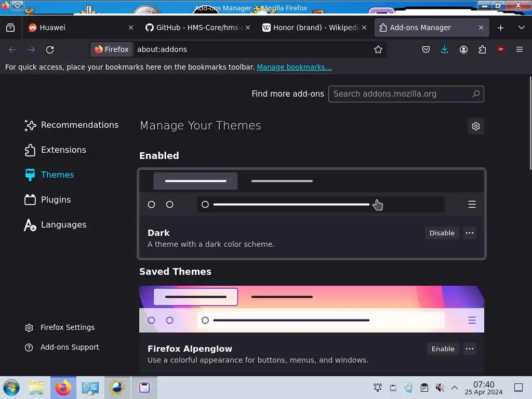Open the Plugins category
The image size is (532, 399).
pos(48,200)
